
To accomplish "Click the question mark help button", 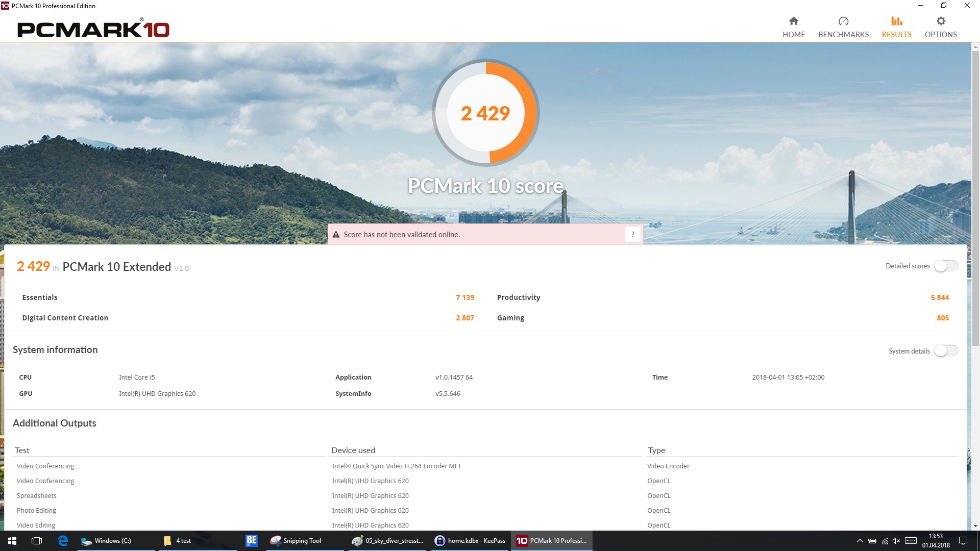I will pyautogui.click(x=632, y=234).
